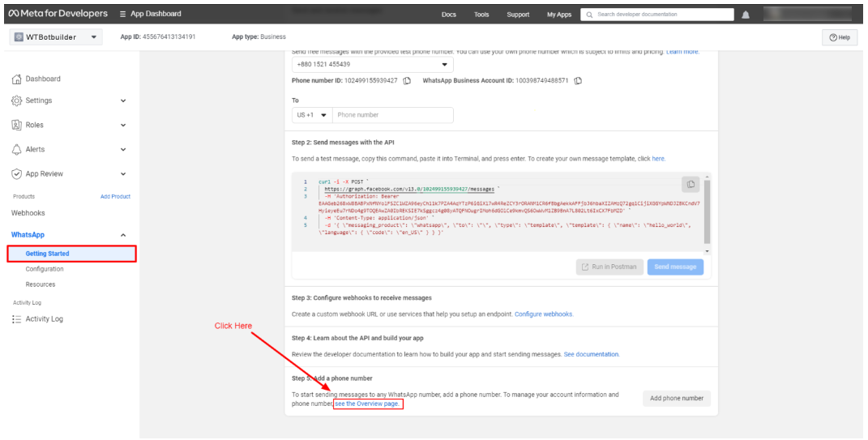Click the App type: Business text
Screen dimensions: 868x440
pos(259,37)
